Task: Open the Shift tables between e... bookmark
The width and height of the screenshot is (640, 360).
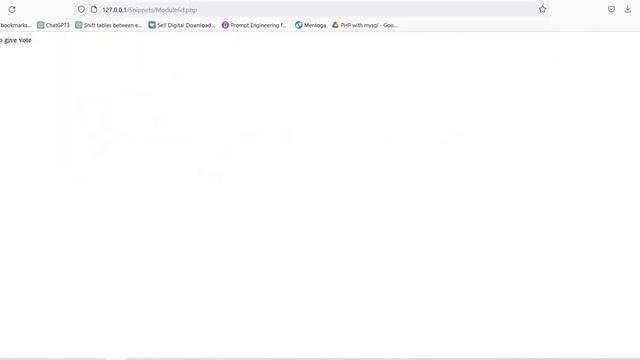Action: [109, 25]
